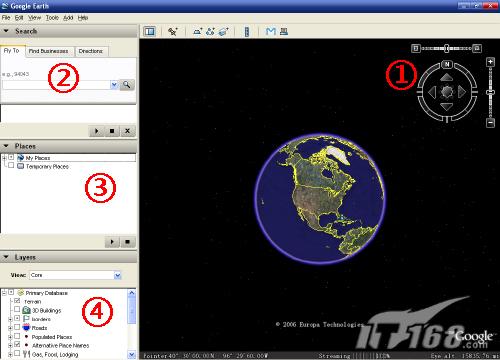Open the File menu

(6, 18)
